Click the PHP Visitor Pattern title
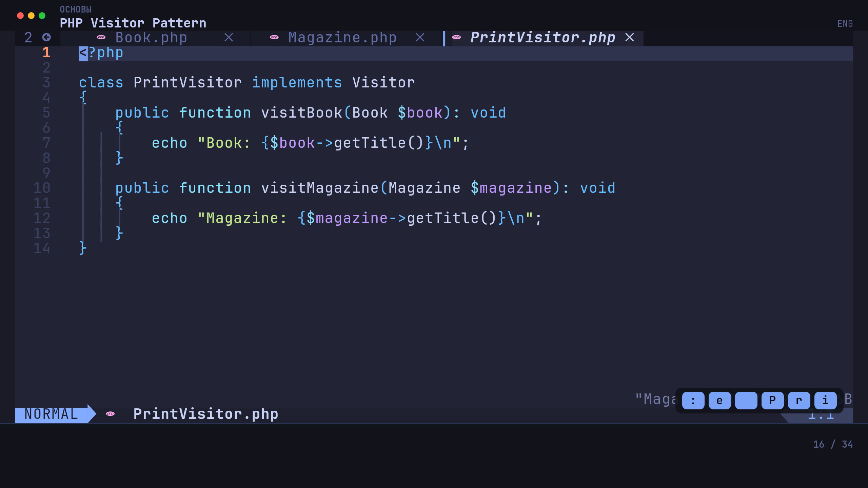The height and width of the screenshot is (488, 868). (x=133, y=23)
